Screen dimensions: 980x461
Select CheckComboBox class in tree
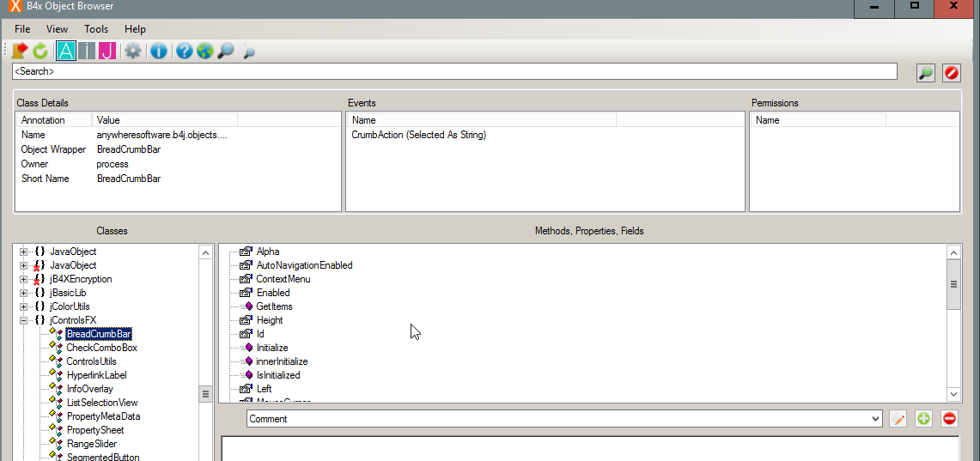[102, 348]
